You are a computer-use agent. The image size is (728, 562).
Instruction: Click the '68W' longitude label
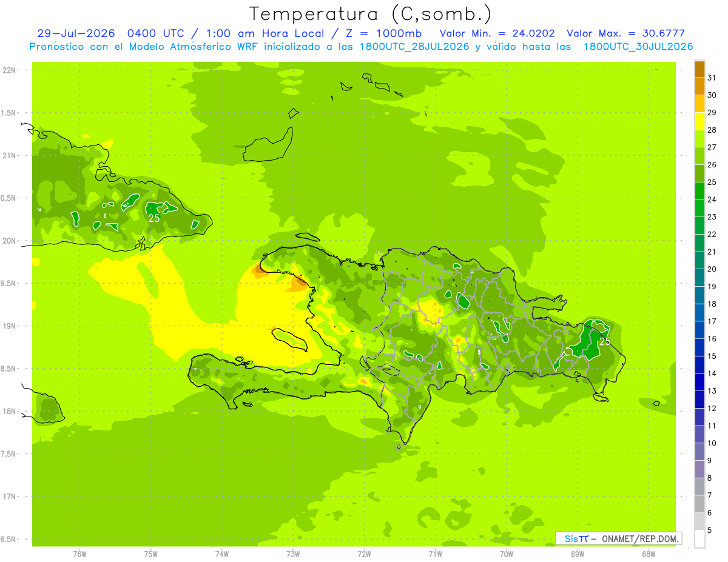coord(649,554)
